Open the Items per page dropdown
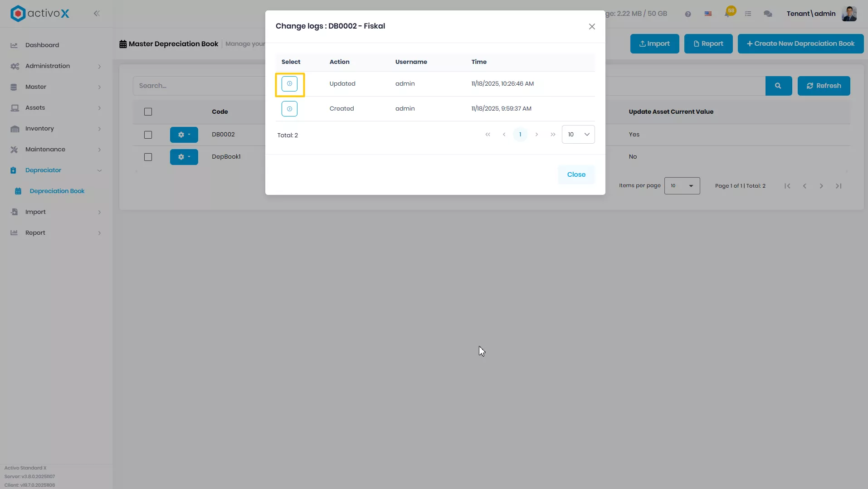This screenshot has height=489, width=868. click(x=682, y=186)
